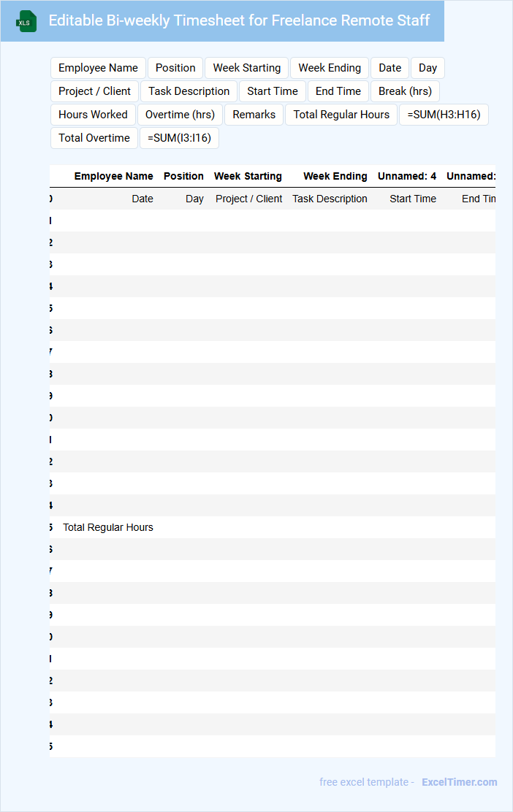Click the =SUM(I3:I16) formula tag

coord(179,138)
